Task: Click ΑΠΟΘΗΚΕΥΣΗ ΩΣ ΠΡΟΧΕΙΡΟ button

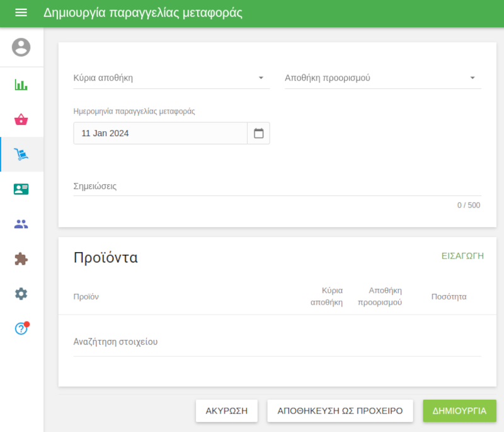Action: click(340, 411)
